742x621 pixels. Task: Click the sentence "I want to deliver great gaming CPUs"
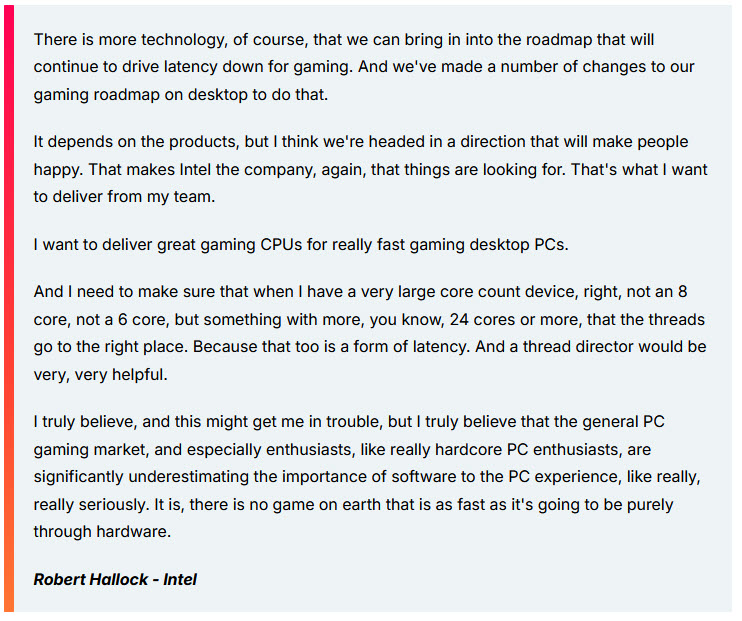[300, 244]
